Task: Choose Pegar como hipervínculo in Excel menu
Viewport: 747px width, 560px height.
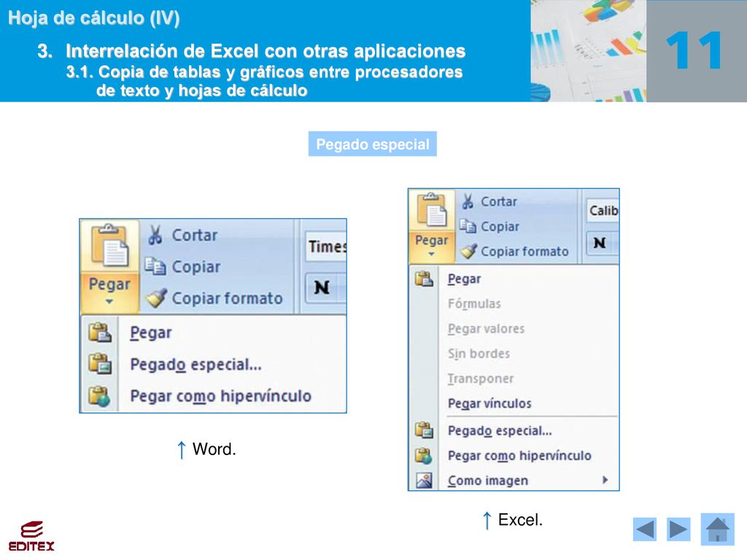Action: click(x=519, y=456)
